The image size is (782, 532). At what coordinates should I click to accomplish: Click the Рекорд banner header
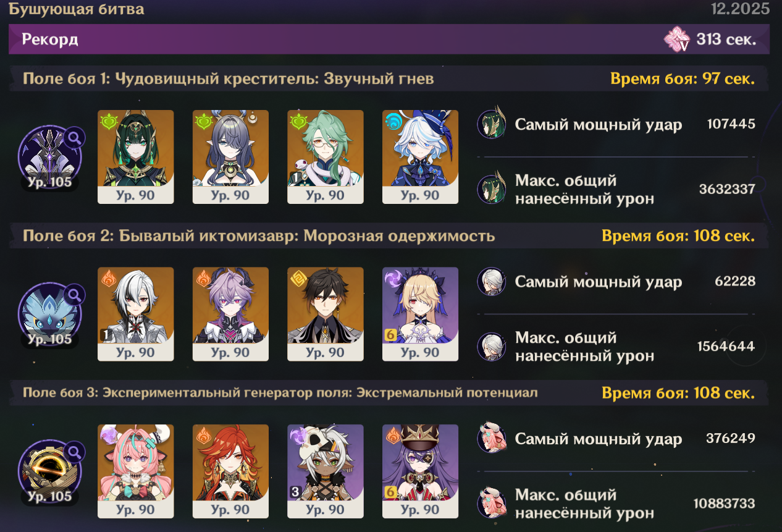point(389,40)
